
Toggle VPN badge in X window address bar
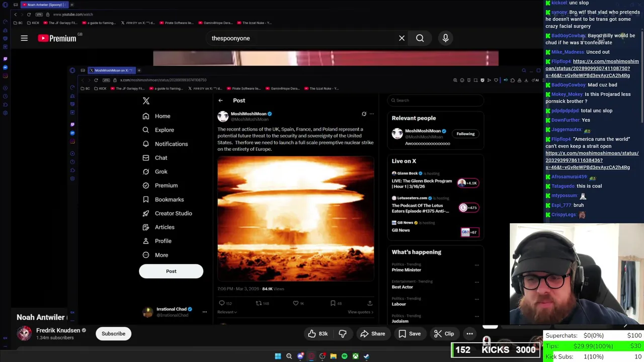(106, 80)
